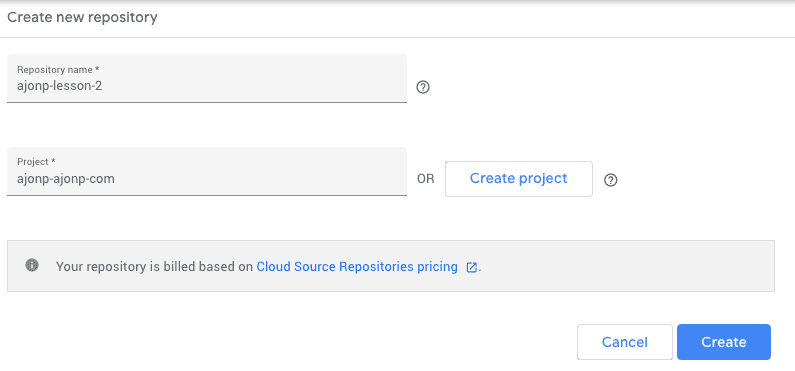Select the ajonp-ajonp-com project value

[66, 179]
